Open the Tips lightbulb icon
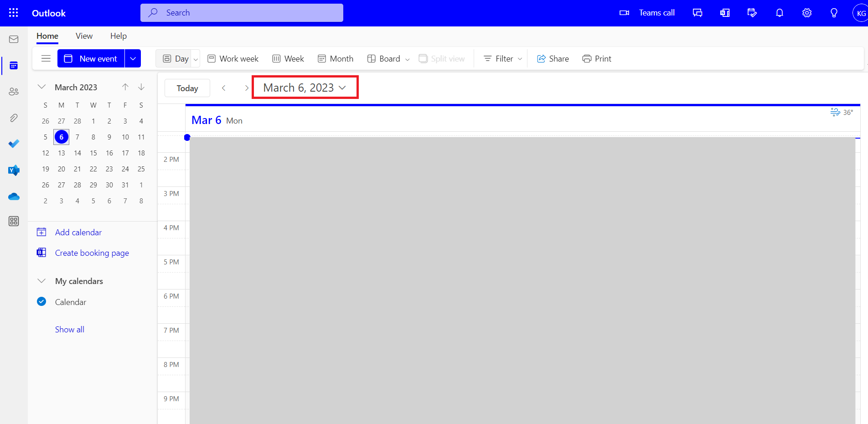Screen dimensions: 868x424 pos(834,13)
